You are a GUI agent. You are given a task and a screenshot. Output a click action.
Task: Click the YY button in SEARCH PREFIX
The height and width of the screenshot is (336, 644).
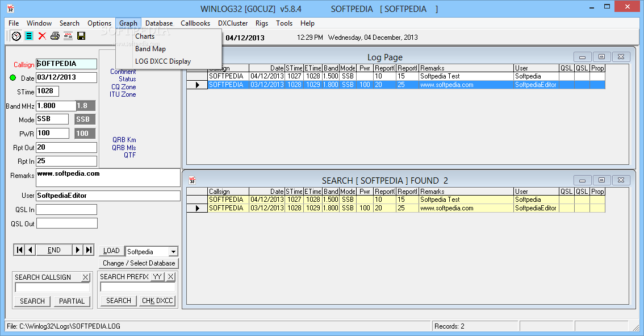[x=158, y=277]
